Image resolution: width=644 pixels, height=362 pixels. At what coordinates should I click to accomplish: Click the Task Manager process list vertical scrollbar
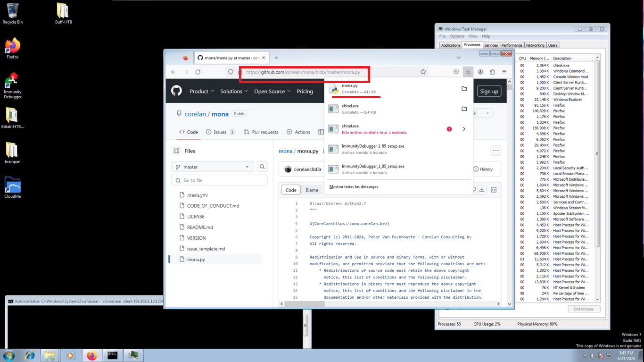click(597, 178)
